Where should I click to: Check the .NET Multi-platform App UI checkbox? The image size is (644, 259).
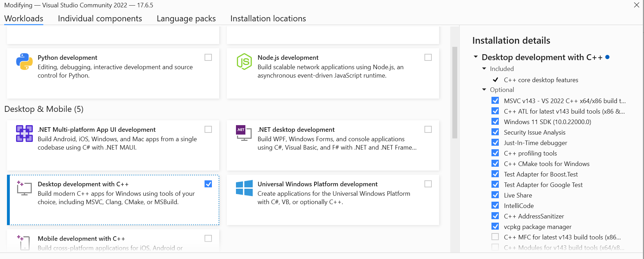pos(208,129)
